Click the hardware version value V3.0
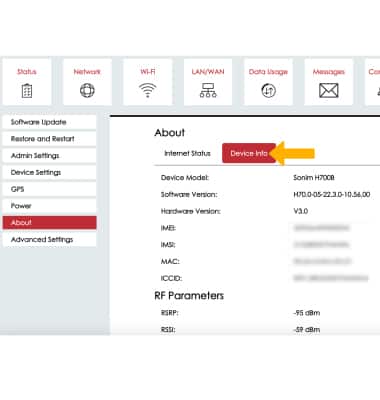Screen dimensions: 380x400 (301, 211)
